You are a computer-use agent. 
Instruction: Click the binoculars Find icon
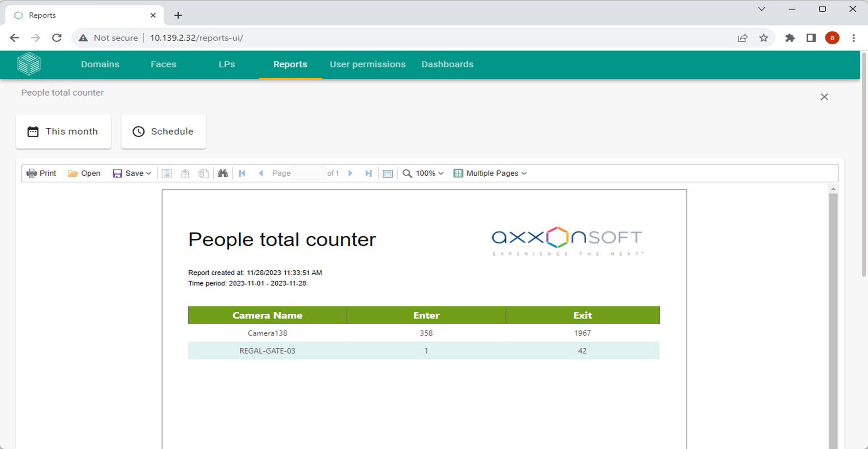point(223,173)
